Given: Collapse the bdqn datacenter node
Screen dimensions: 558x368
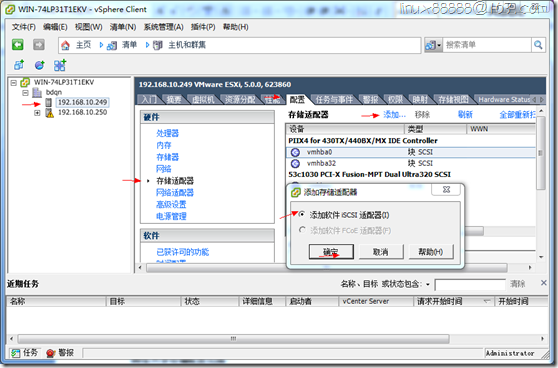Looking at the screenshot, I should 25,93.
